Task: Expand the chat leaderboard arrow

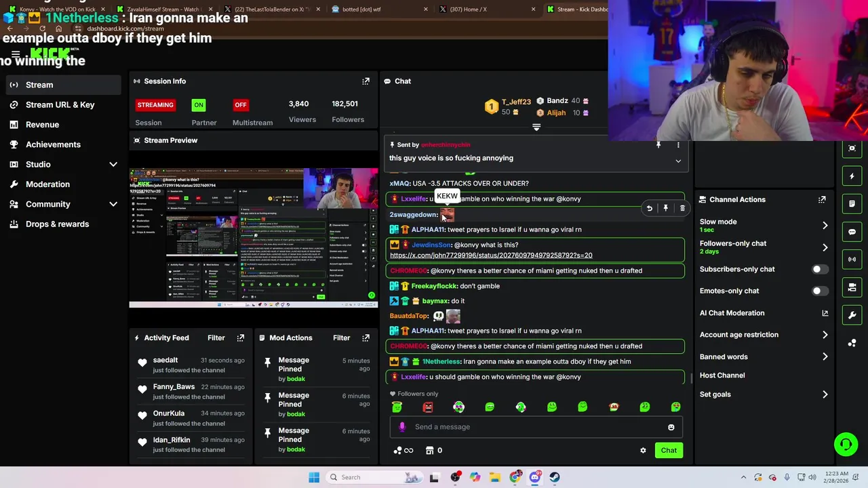Action: pos(536,127)
